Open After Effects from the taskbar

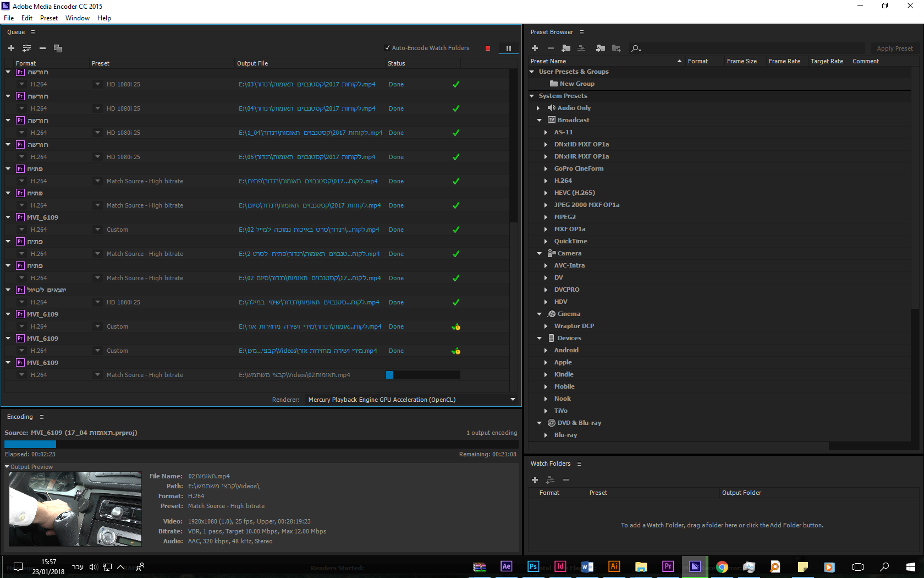point(507,566)
